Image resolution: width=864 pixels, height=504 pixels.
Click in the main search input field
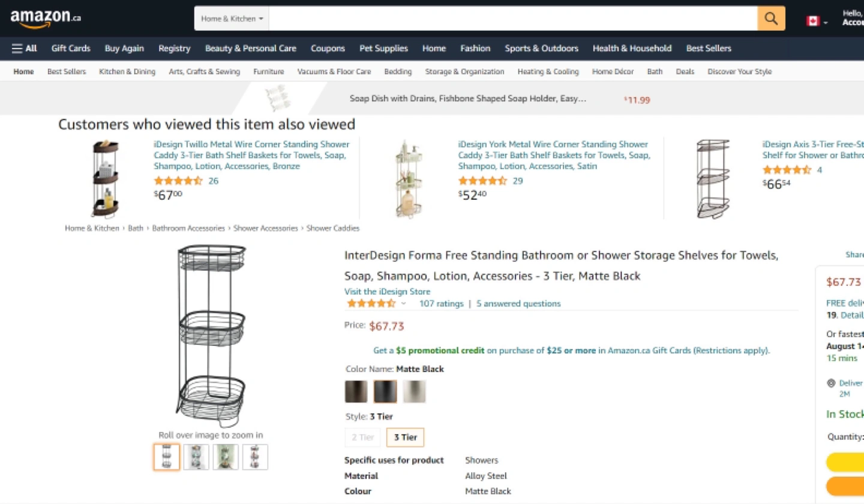[514, 19]
